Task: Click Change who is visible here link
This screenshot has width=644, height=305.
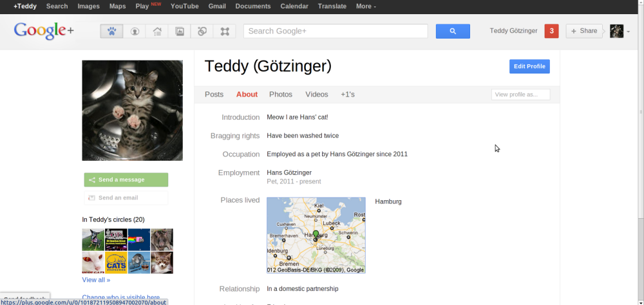Action: (x=121, y=297)
